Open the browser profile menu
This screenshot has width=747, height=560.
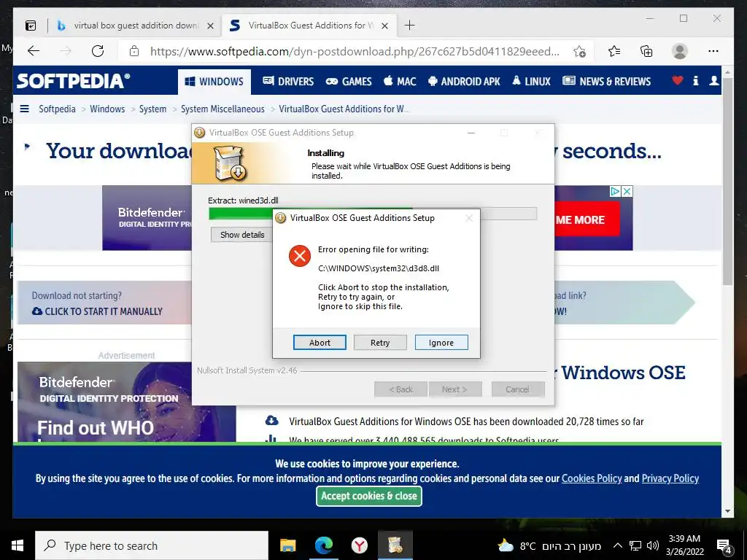point(680,51)
